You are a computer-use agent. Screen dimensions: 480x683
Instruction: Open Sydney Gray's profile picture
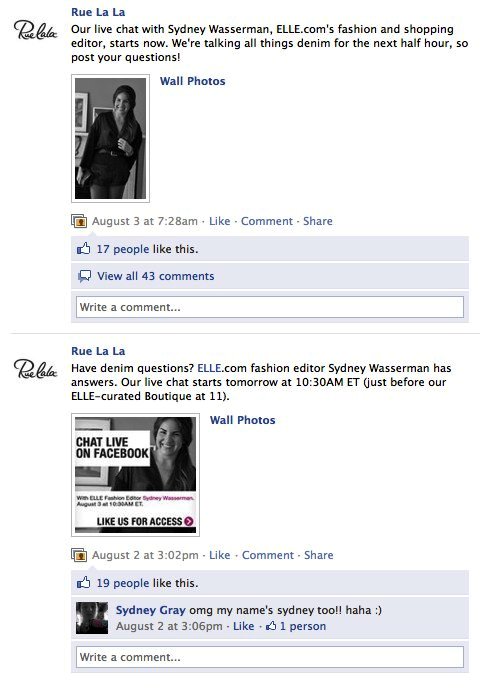click(x=92, y=618)
